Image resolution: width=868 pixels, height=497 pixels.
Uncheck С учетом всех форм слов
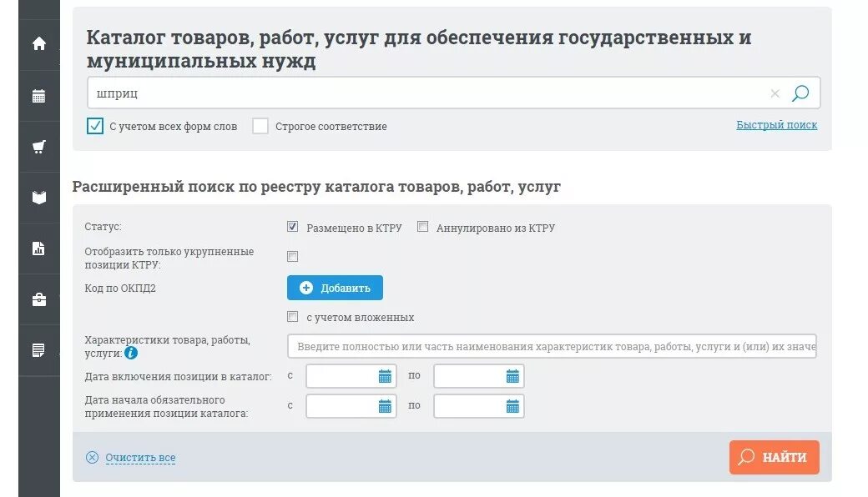[x=94, y=126]
